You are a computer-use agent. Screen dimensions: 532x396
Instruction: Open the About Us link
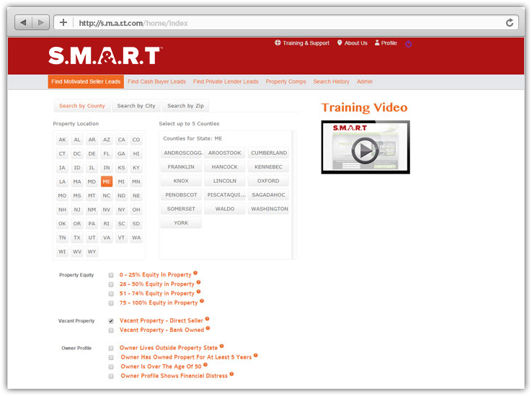pos(353,43)
